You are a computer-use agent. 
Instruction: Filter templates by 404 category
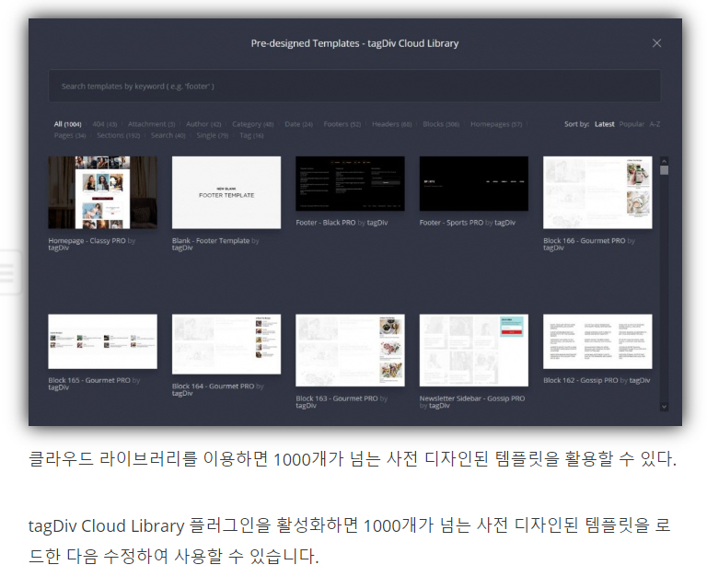click(105, 124)
